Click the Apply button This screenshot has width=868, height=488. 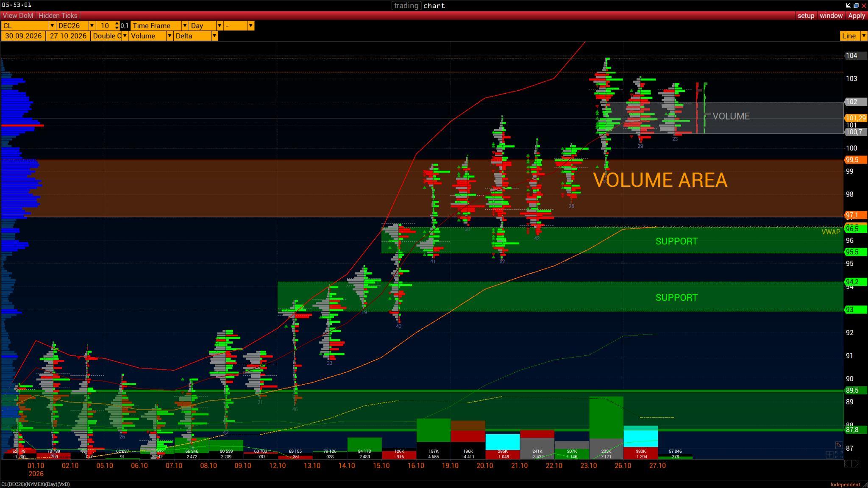click(856, 16)
